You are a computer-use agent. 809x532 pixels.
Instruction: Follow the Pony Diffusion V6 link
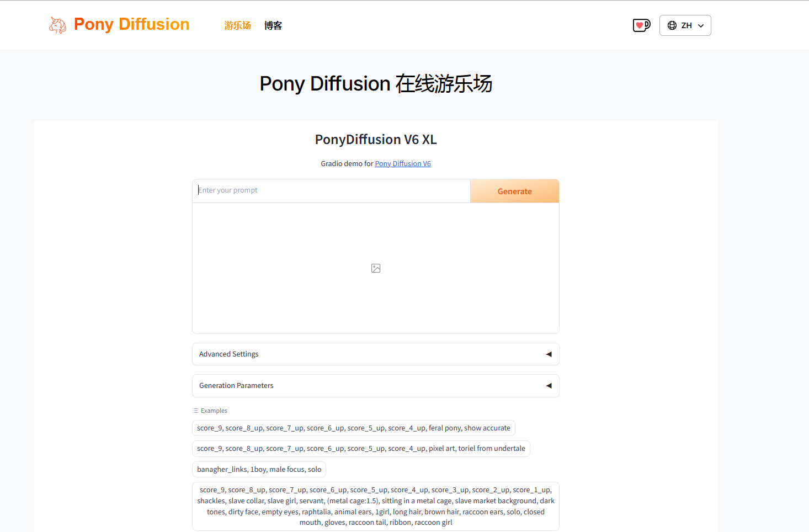tap(403, 163)
